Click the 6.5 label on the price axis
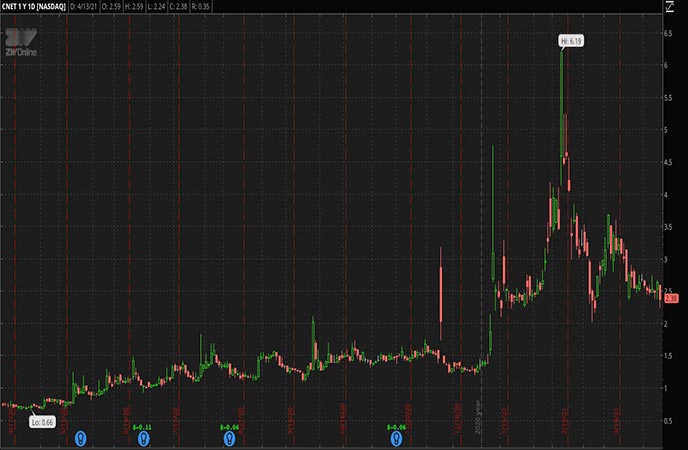This screenshot has width=688, height=450. coord(668,33)
